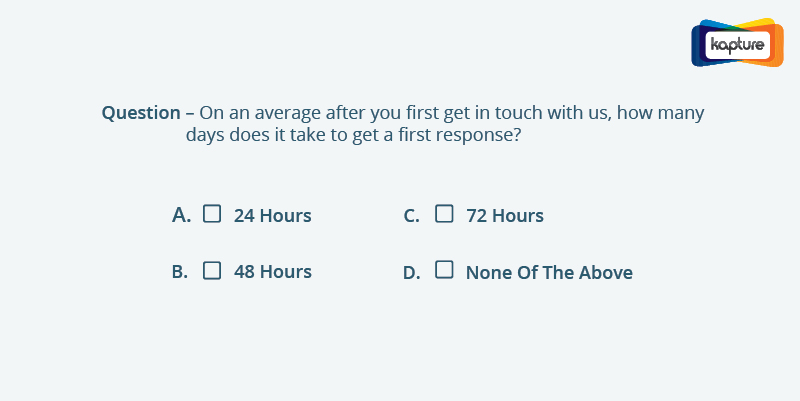Click the question line starting "days does it take"
Viewport: 800px width, 401px height.
353,135
